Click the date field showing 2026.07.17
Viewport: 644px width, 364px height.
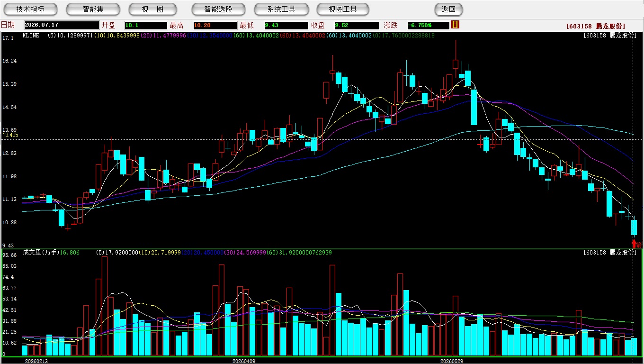click(x=62, y=26)
